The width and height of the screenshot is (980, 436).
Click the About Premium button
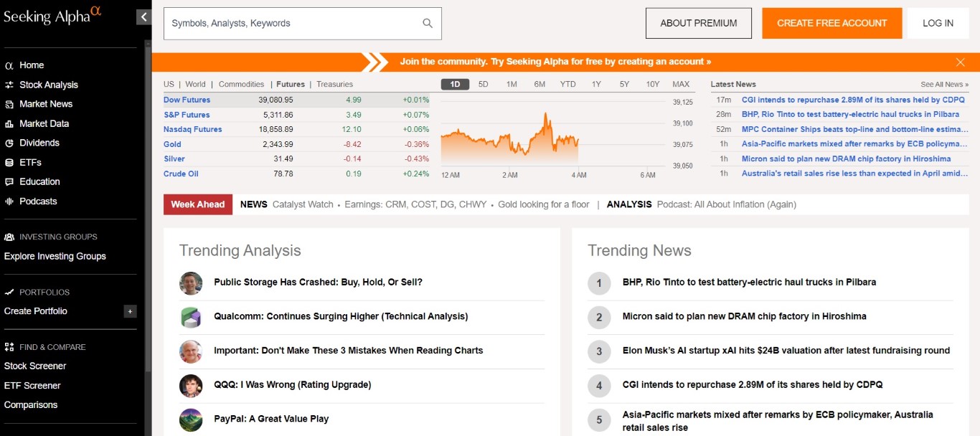coord(699,23)
